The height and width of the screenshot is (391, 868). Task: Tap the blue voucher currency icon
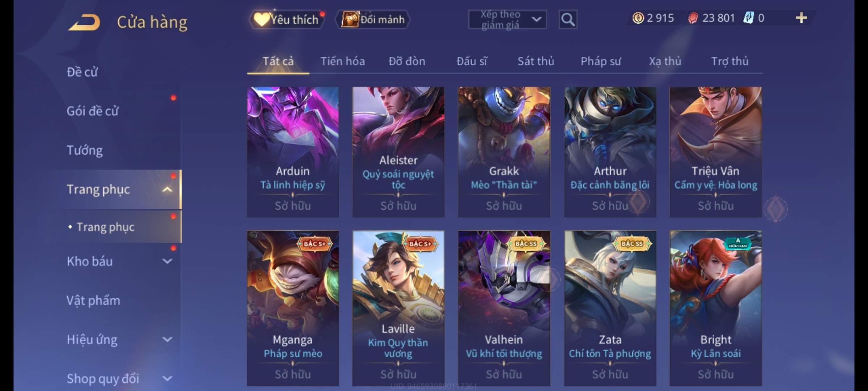pos(748,18)
